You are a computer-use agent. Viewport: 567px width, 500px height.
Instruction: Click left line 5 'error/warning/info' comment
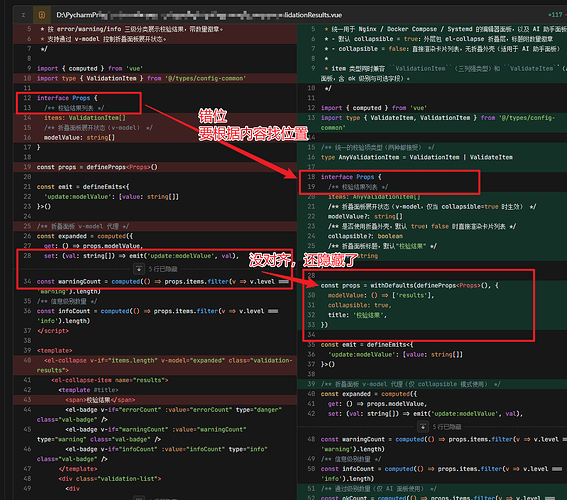132,29
